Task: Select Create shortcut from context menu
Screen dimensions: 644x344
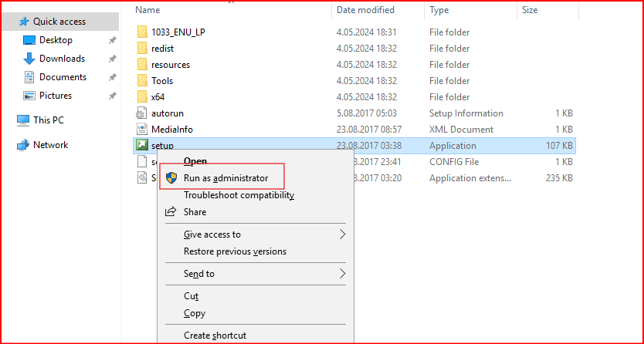Action: [x=215, y=336]
